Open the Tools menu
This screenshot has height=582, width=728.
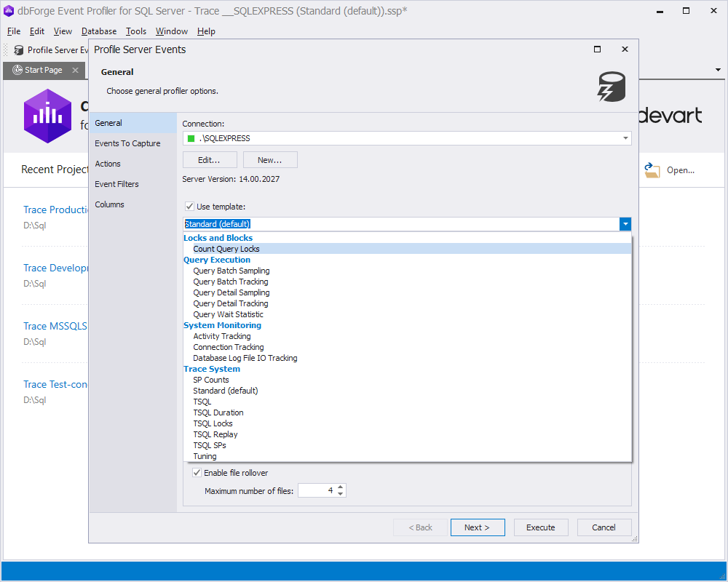tap(136, 31)
